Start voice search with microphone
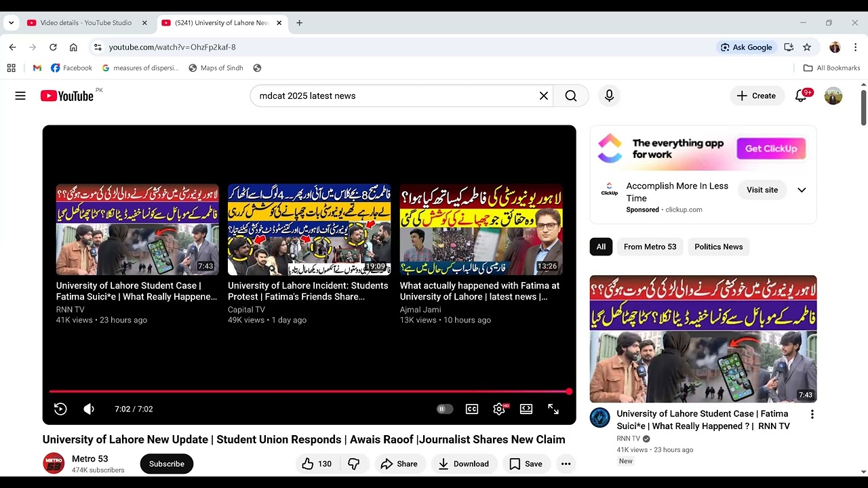868x488 pixels. tap(609, 96)
